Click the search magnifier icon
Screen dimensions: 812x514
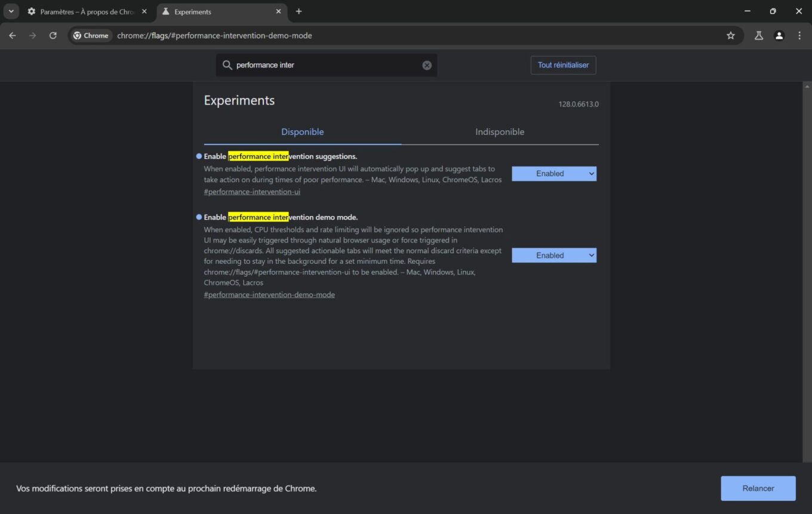(x=227, y=65)
